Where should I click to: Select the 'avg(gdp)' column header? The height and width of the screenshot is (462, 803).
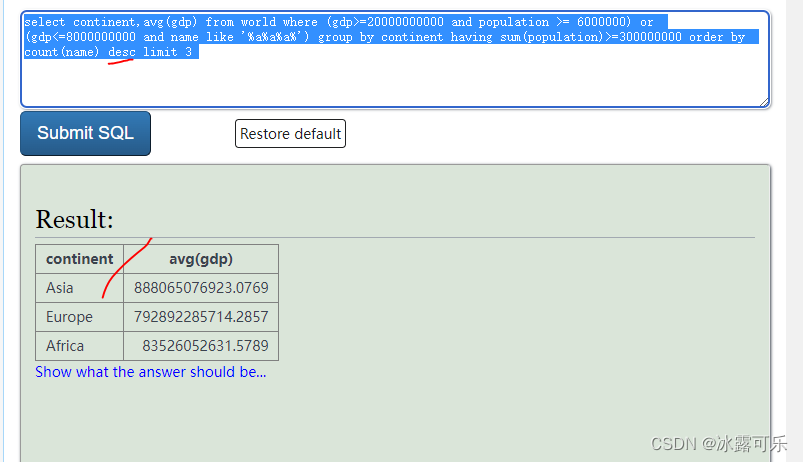[201, 259]
